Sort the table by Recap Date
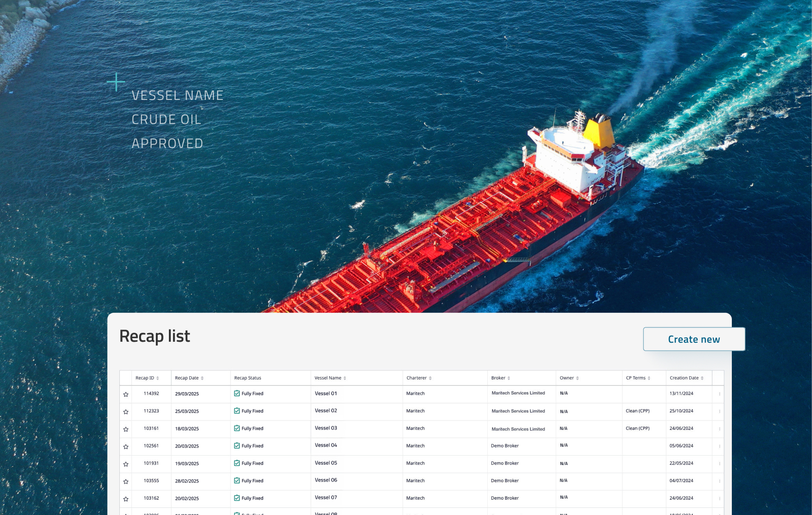The width and height of the screenshot is (812, 515). [x=202, y=378]
